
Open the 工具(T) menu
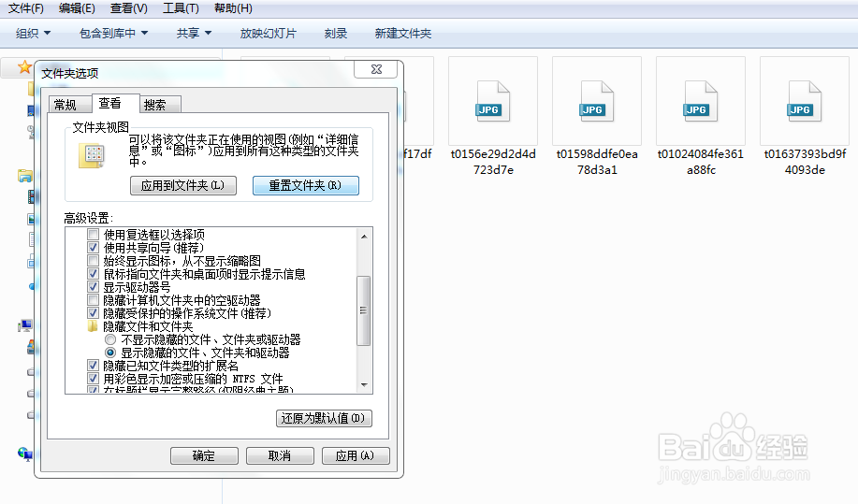click(181, 8)
